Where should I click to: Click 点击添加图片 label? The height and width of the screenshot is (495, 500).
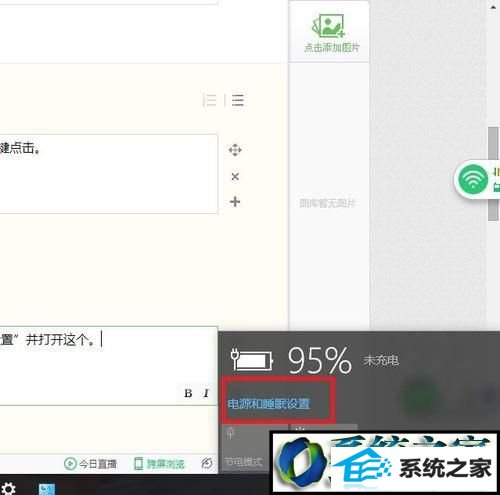[x=332, y=48]
